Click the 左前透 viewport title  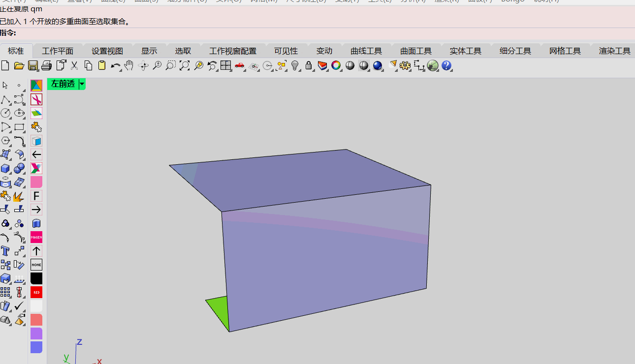[63, 84]
